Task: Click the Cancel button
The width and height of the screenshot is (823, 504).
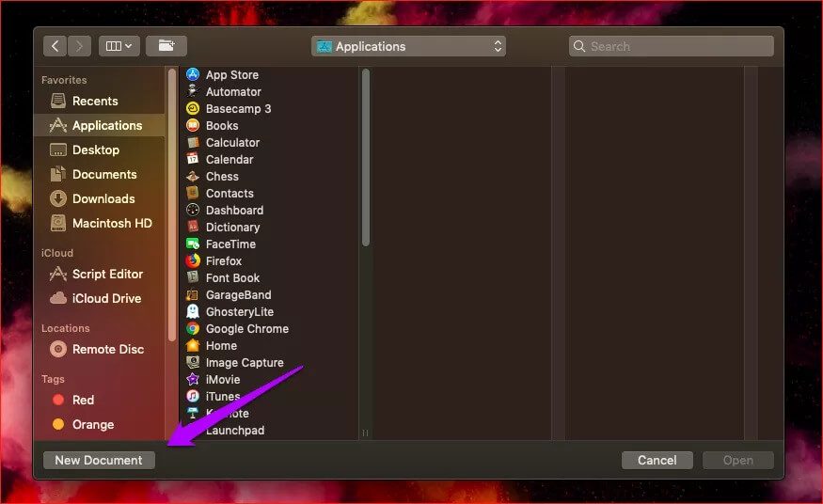Action: pos(657,460)
